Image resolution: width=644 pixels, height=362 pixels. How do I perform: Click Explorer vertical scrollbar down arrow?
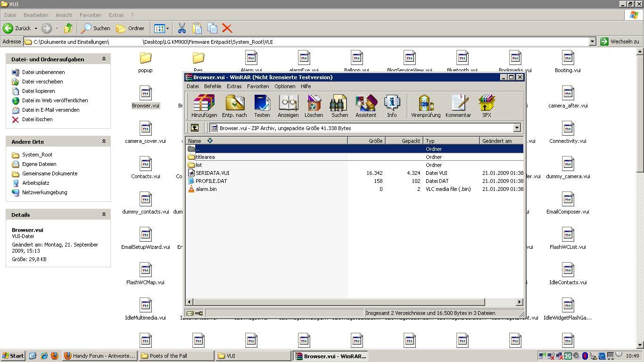[640, 345]
